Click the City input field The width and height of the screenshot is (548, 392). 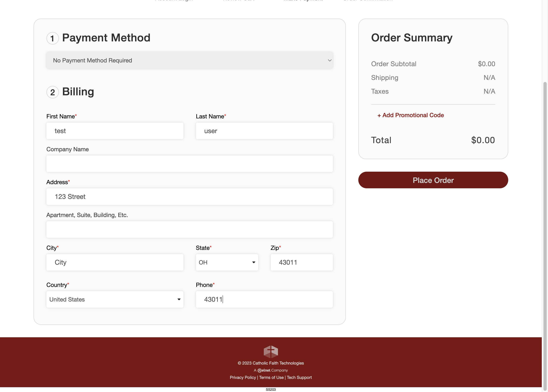click(x=115, y=262)
